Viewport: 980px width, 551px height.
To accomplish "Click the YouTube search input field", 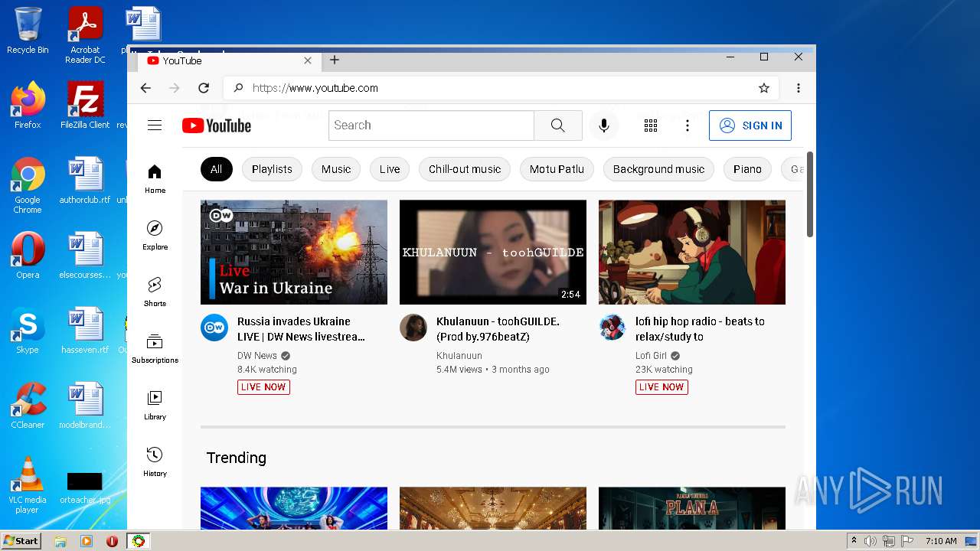I will pyautogui.click(x=431, y=126).
